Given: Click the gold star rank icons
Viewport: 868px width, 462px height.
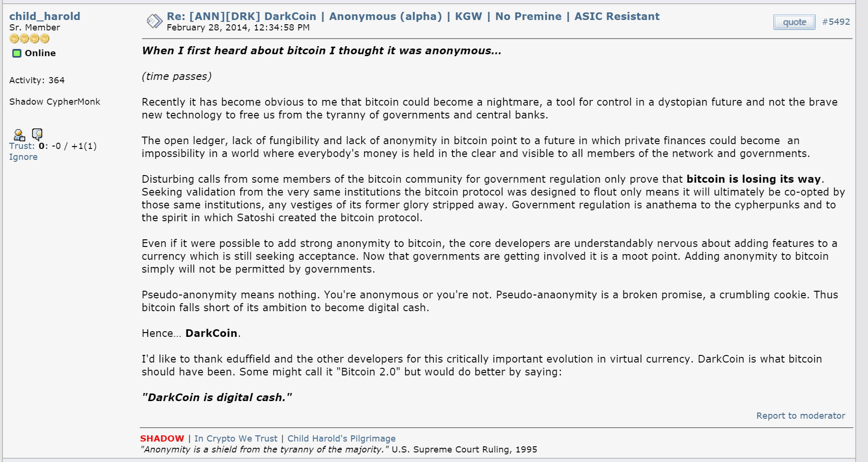Looking at the screenshot, I should point(29,39).
